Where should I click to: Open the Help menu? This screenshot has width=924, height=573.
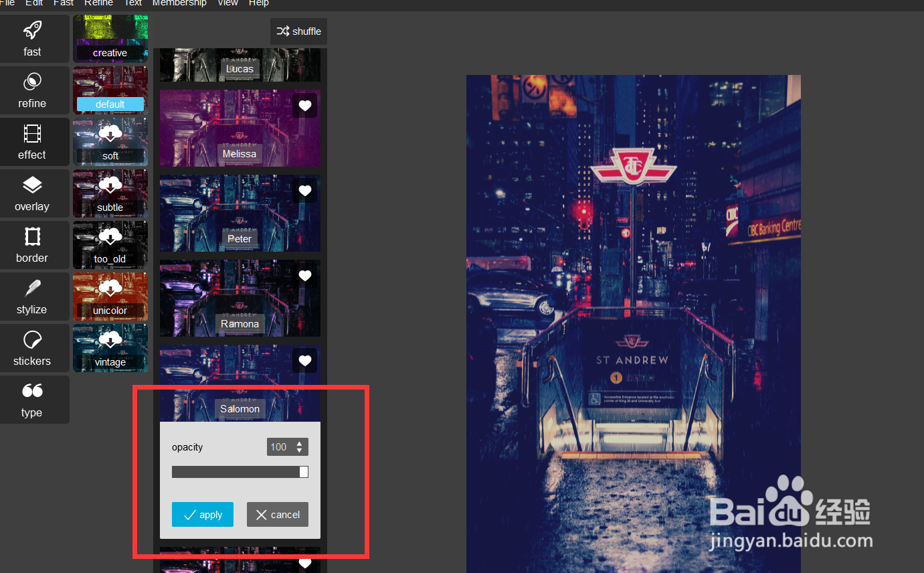click(259, 3)
